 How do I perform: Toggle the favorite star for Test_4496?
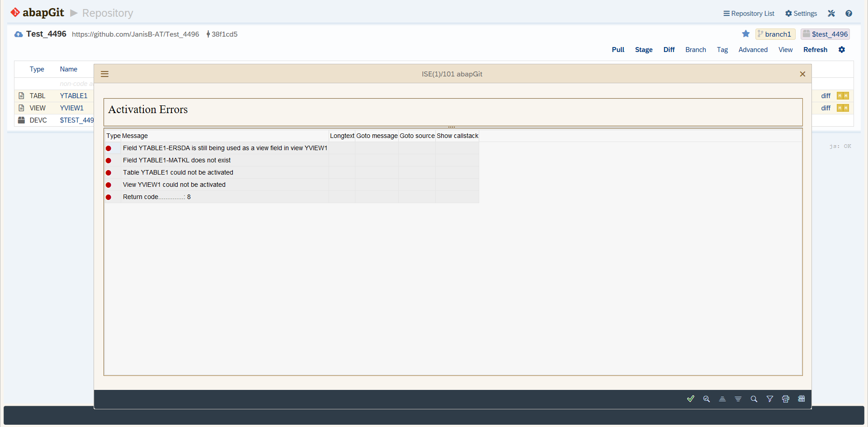pyautogui.click(x=746, y=34)
